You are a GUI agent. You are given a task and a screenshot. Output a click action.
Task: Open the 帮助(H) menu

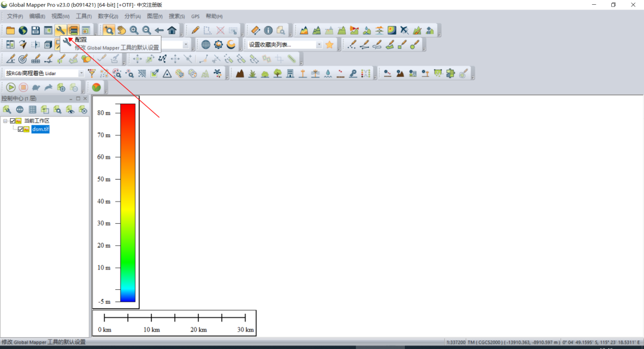pos(214,16)
